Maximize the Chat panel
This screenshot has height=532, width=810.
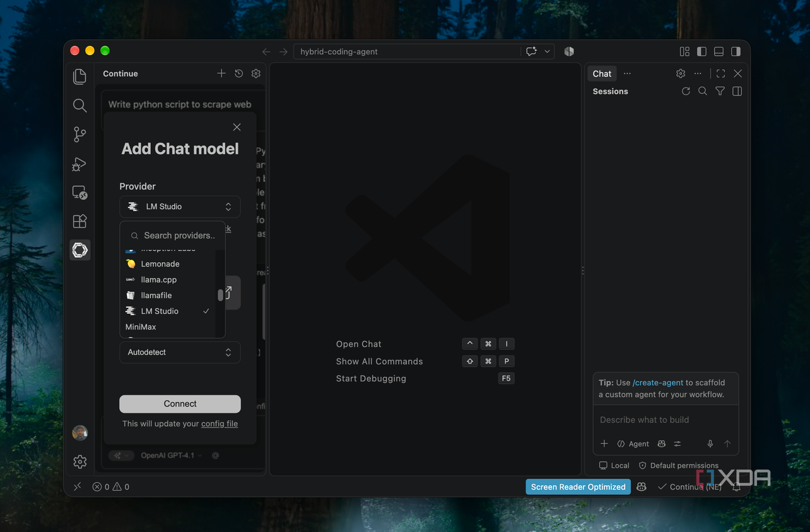pyautogui.click(x=720, y=74)
